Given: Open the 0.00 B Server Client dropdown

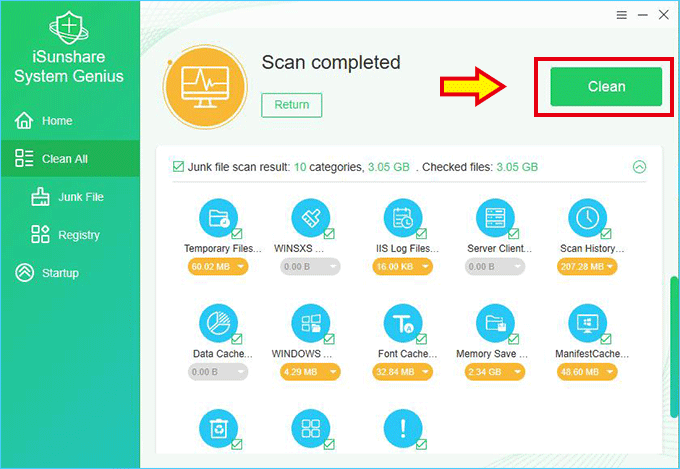Looking at the screenshot, I should (x=495, y=266).
